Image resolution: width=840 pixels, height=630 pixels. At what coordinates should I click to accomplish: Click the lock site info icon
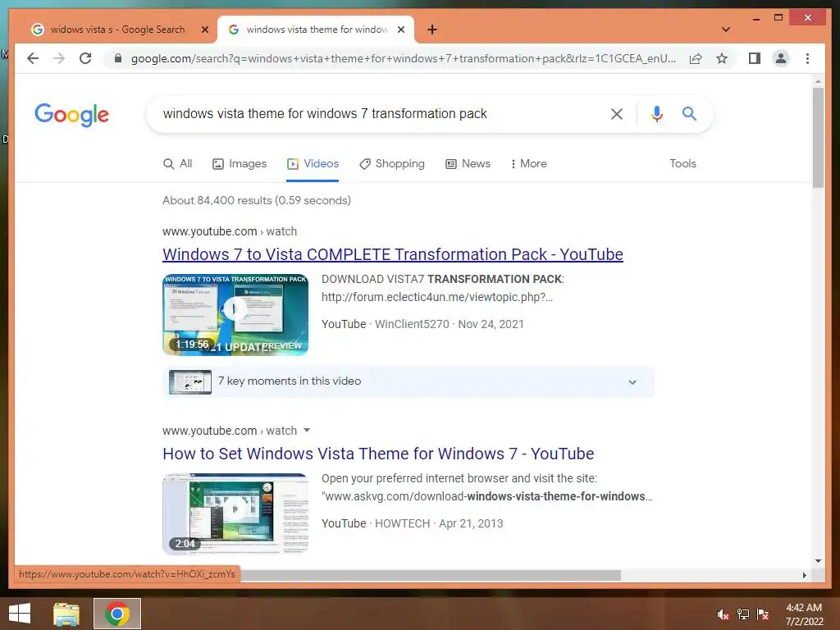coord(118,58)
